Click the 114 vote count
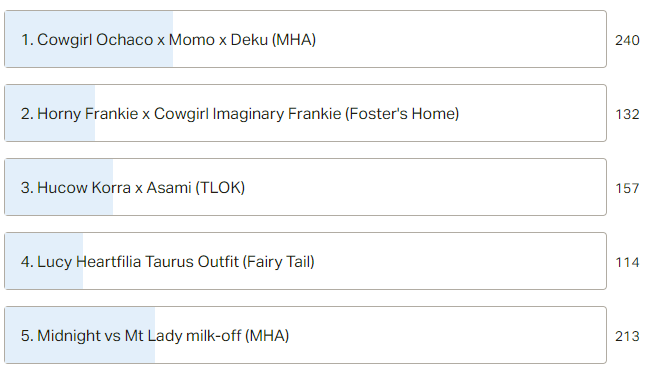The width and height of the screenshot is (653, 370). [627, 262]
